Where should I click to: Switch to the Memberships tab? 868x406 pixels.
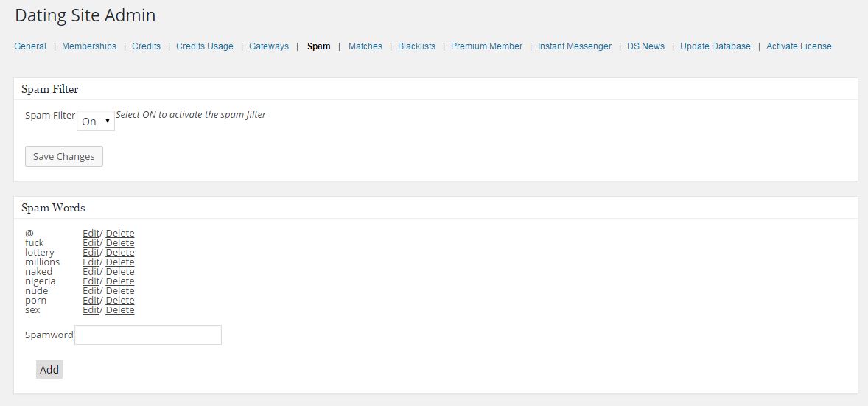pyautogui.click(x=89, y=46)
